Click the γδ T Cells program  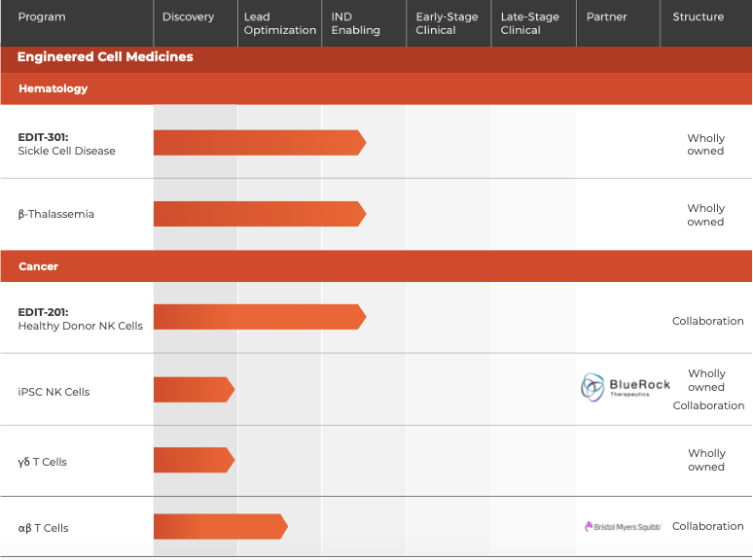(x=42, y=462)
